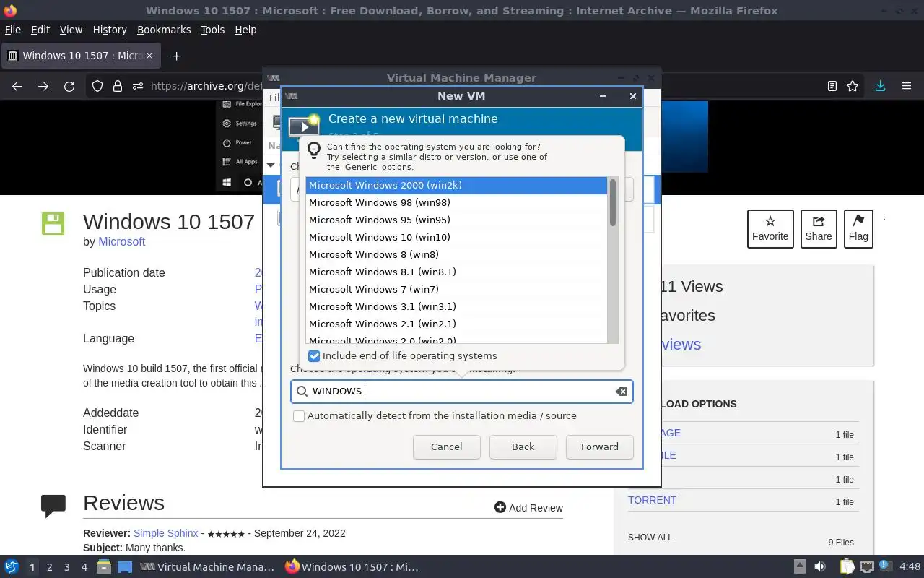Image resolution: width=924 pixels, height=578 pixels.
Task: Select Microsoft Windows 98 (win98)
Action: pos(456,203)
